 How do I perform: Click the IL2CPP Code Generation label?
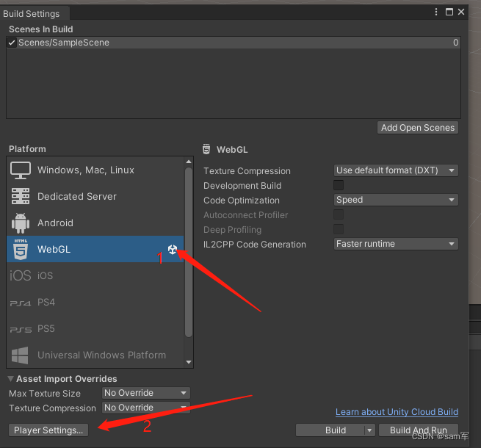[255, 245]
